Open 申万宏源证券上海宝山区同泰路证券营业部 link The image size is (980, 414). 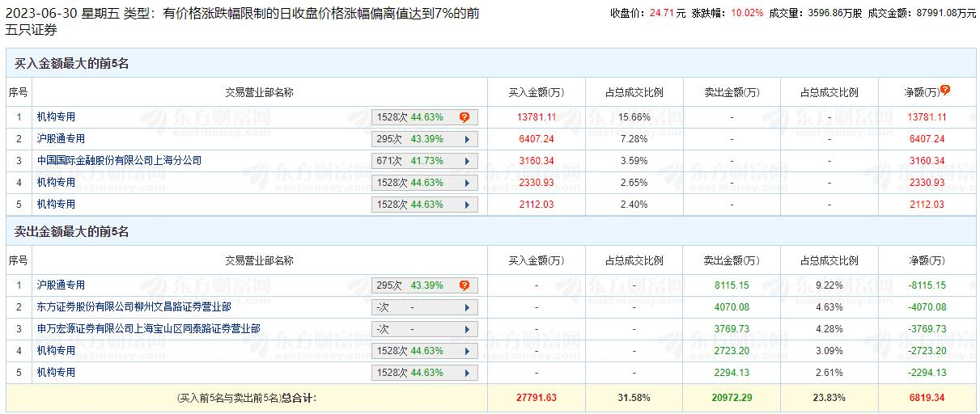(x=148, y=329)
